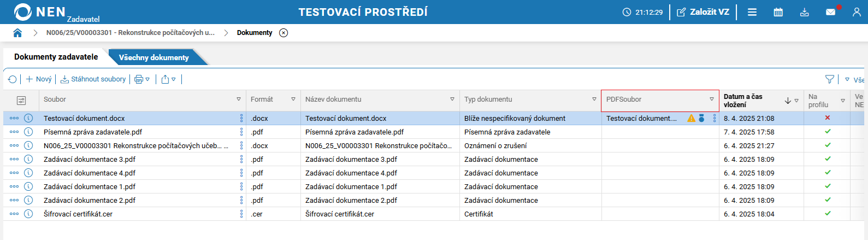Switch to Všechny dokumenty tab
The image size is (868, 240).
154,57
